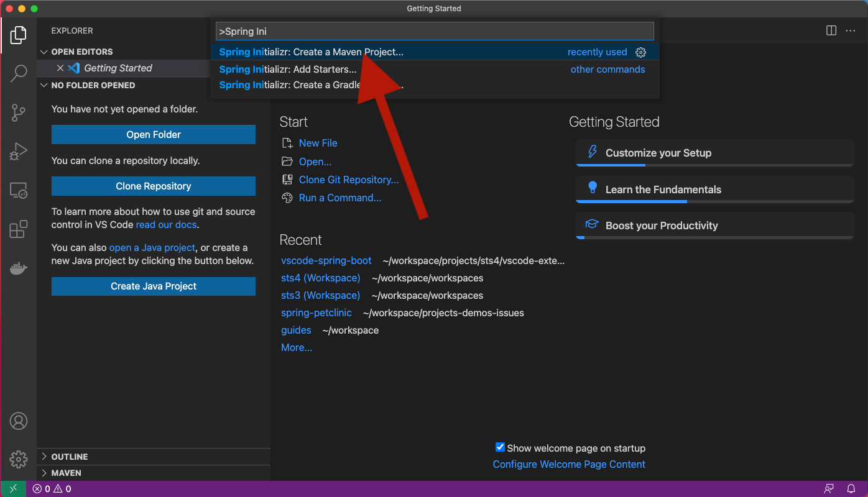Viewport: 868px width, 497px height.
Task: Click the '~/workspace/projects-demos-issues' path text
Action: pos(443,312)
